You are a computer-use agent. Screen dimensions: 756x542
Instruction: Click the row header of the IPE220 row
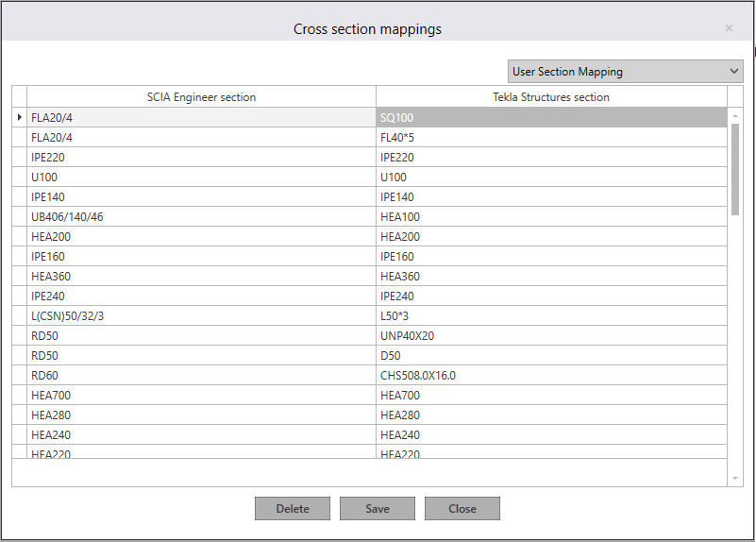click(x=19, y=157)
